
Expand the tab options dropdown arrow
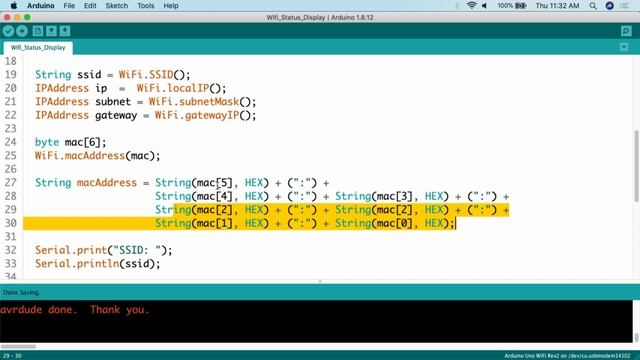[624, 47]
